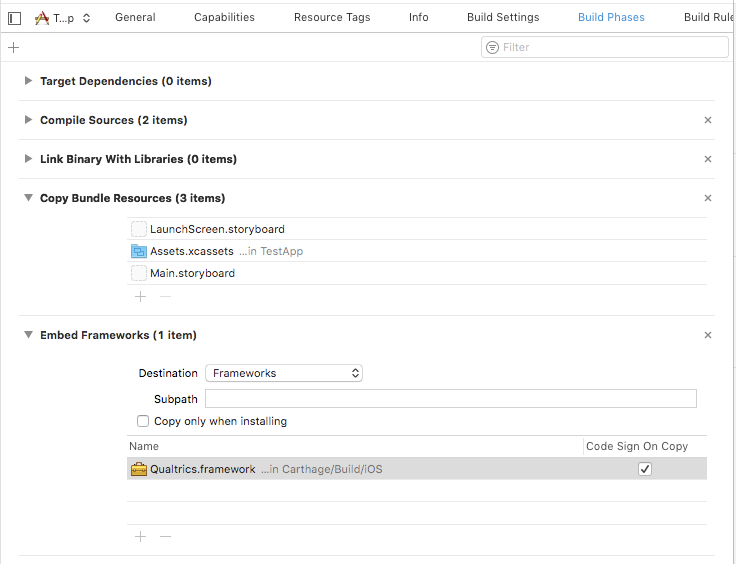Viewport: 736px width, 564px height.
Task: Switch to the Capabilities tab
Action: pyautogui.click(x=224, y=17)
